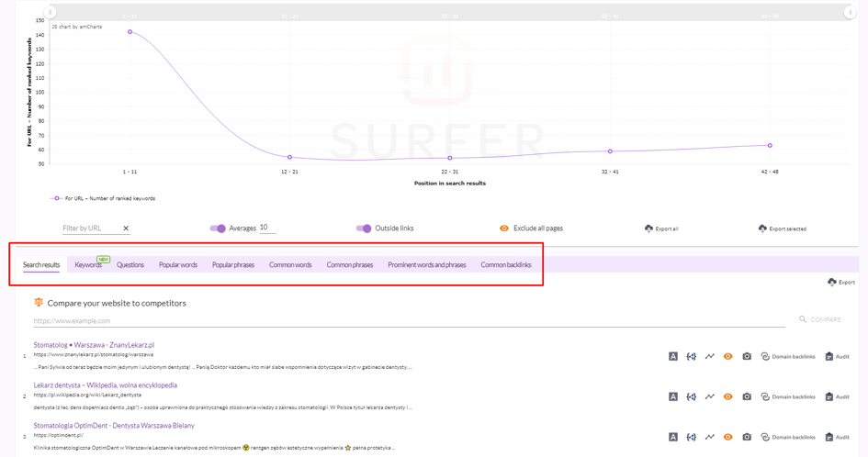Toggle the Outside links switch
This screenshot has width=868, height=457.
[364, 228]
